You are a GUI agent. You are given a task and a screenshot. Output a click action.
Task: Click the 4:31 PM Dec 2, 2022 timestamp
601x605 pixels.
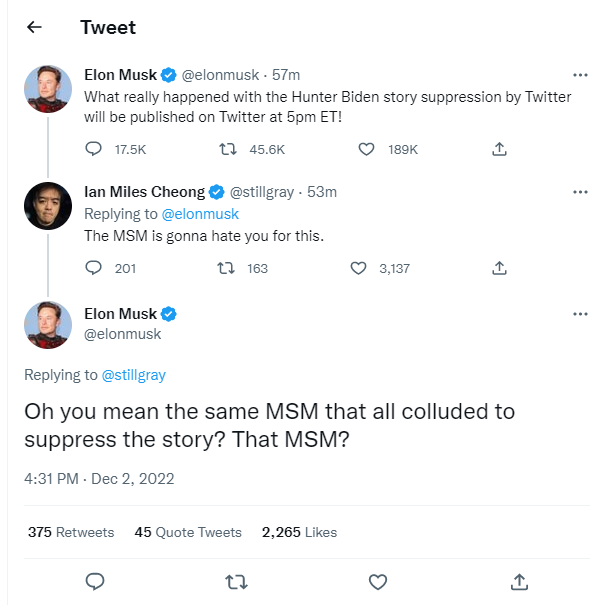[99, 479]
